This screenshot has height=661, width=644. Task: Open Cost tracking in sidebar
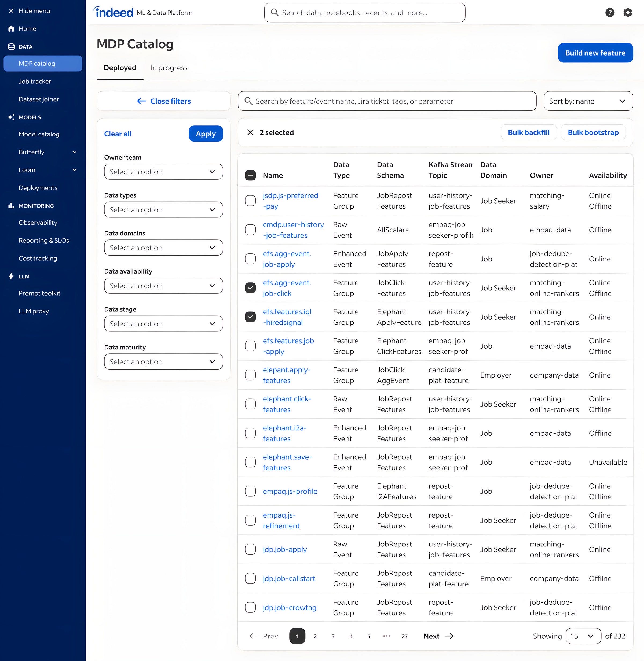click(38, 259)
